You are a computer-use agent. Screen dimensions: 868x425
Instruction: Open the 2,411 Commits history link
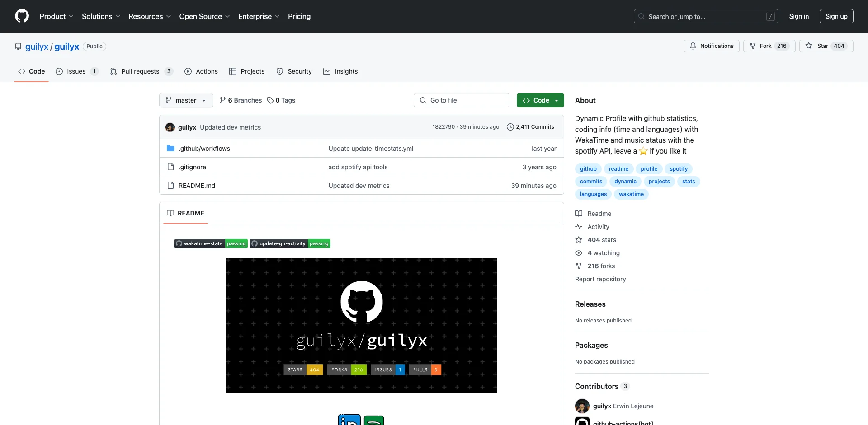tap(530, 127)
